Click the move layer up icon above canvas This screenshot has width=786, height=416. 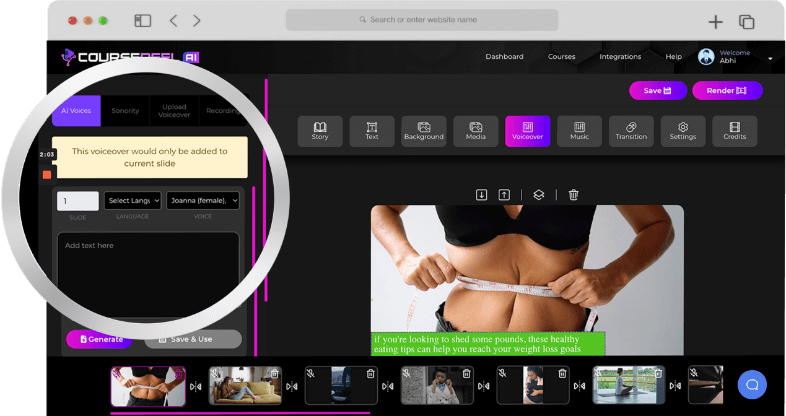[504, 194]
